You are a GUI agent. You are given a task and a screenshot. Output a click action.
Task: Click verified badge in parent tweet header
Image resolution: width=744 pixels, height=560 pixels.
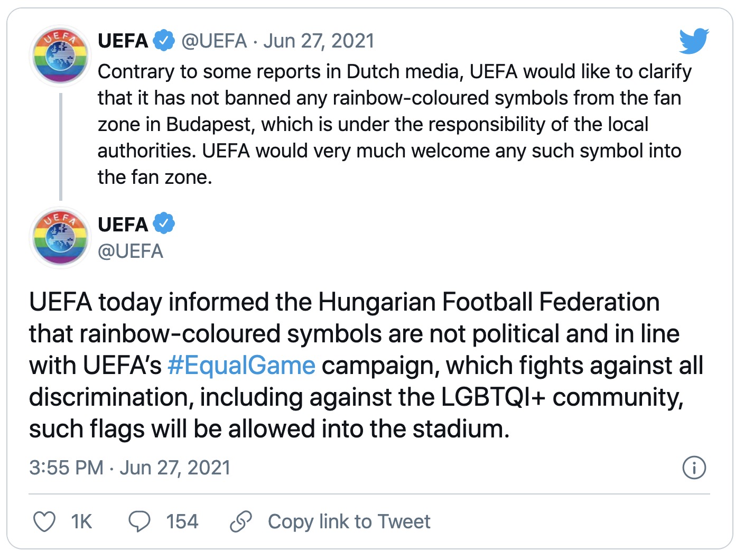[164, 41]
